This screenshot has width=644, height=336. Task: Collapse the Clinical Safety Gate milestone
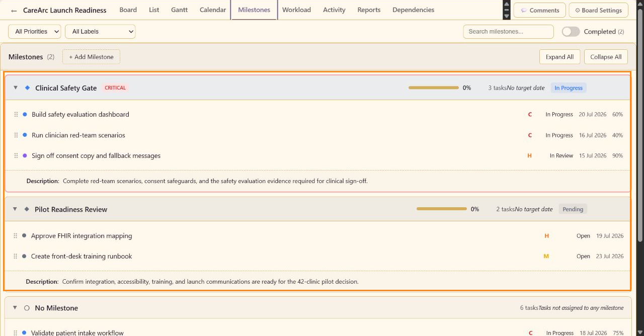pos(16,88)
